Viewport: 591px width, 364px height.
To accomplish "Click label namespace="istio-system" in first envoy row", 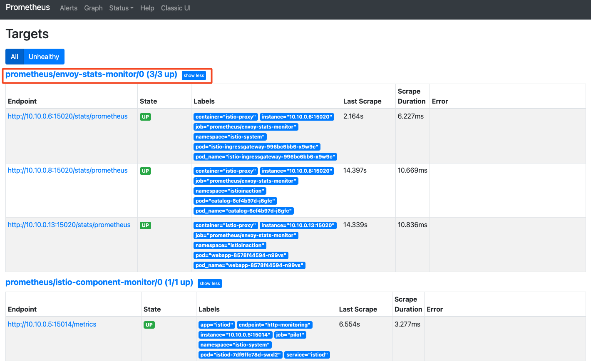I will coord(230,137).
